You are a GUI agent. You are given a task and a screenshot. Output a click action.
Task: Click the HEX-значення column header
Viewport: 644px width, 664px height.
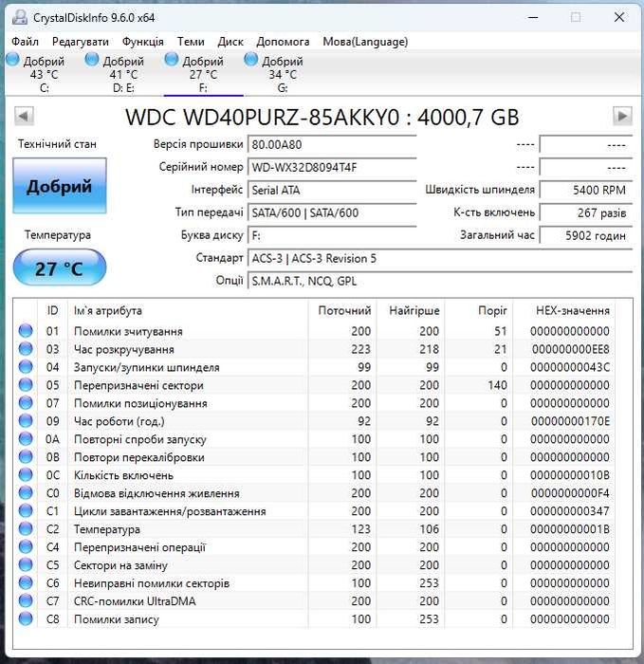pos(564,310)
